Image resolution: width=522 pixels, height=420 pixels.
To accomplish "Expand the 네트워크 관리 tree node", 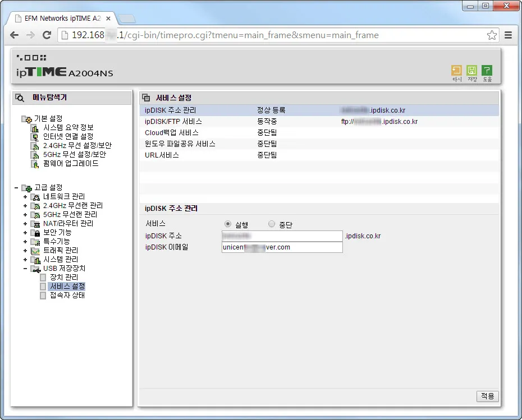I will (x=25, y=197).
